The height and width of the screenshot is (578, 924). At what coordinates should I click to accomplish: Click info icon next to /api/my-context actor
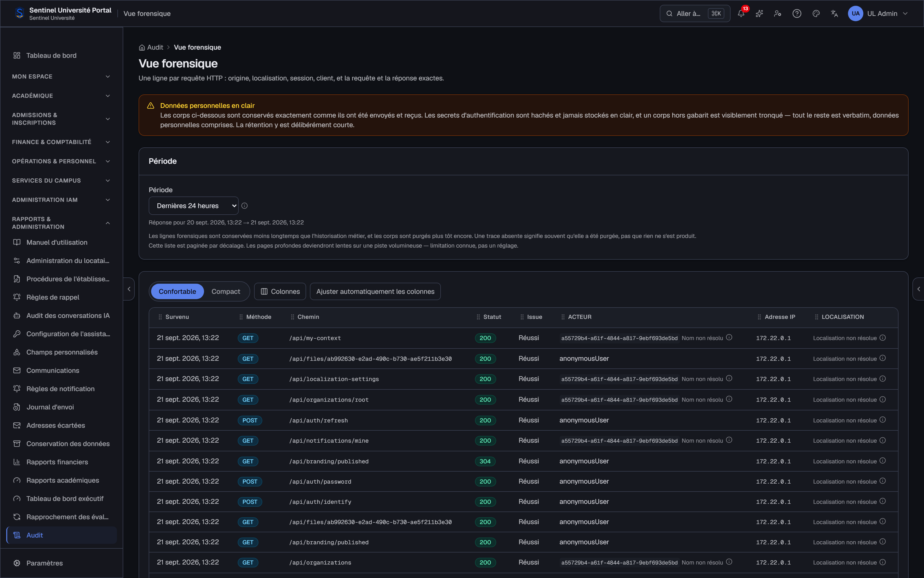click(x=729, y=337)
